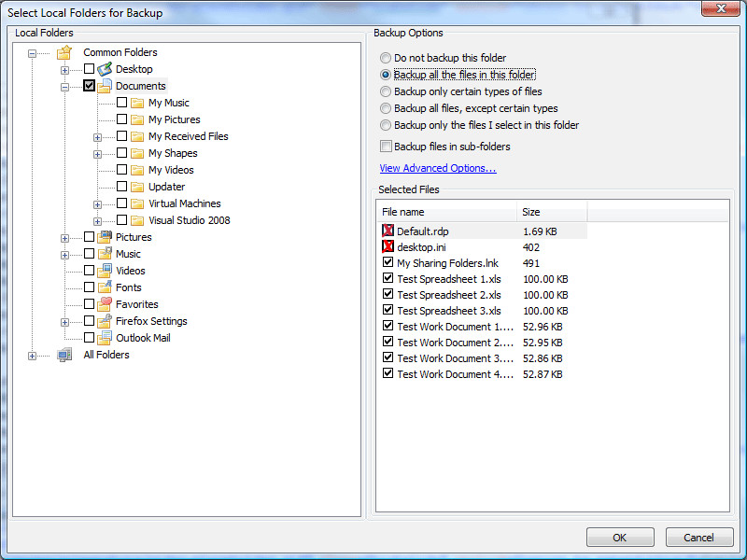
Task: Close the Select Local Folders dialog
Action: coord(720,8)
